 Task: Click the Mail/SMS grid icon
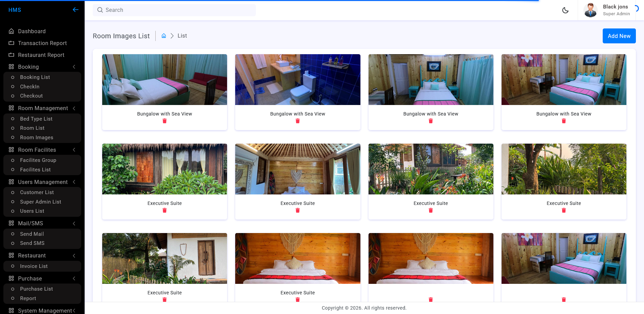12,223
